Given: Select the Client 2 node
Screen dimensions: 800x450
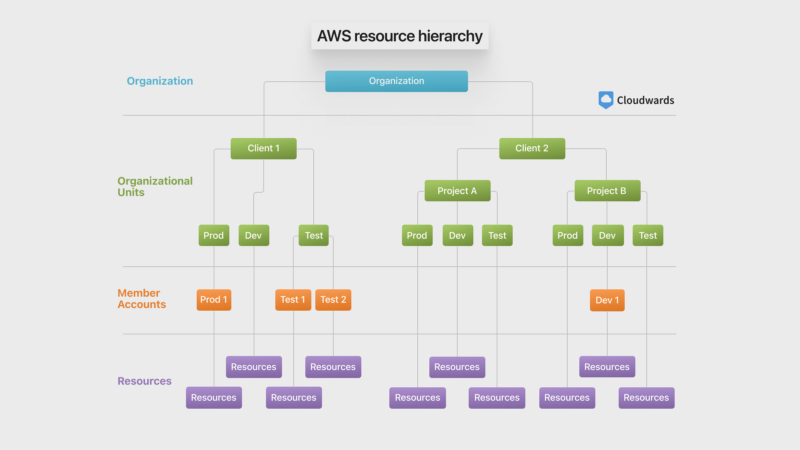Looking at the screenshot, I should tap(532, 148).
